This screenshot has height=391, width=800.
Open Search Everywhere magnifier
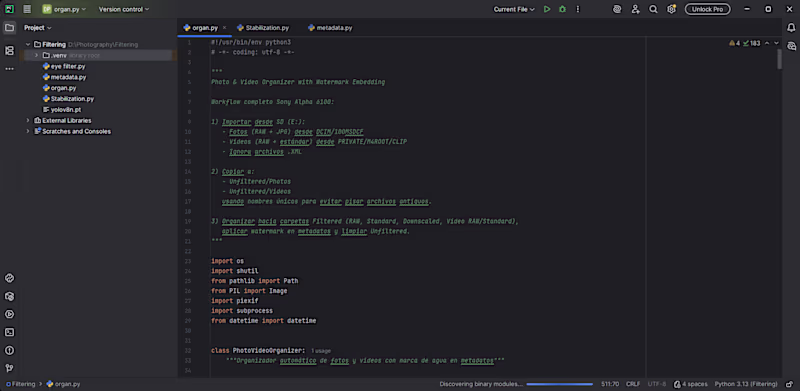pyautogui.click(x=653, y=9)
